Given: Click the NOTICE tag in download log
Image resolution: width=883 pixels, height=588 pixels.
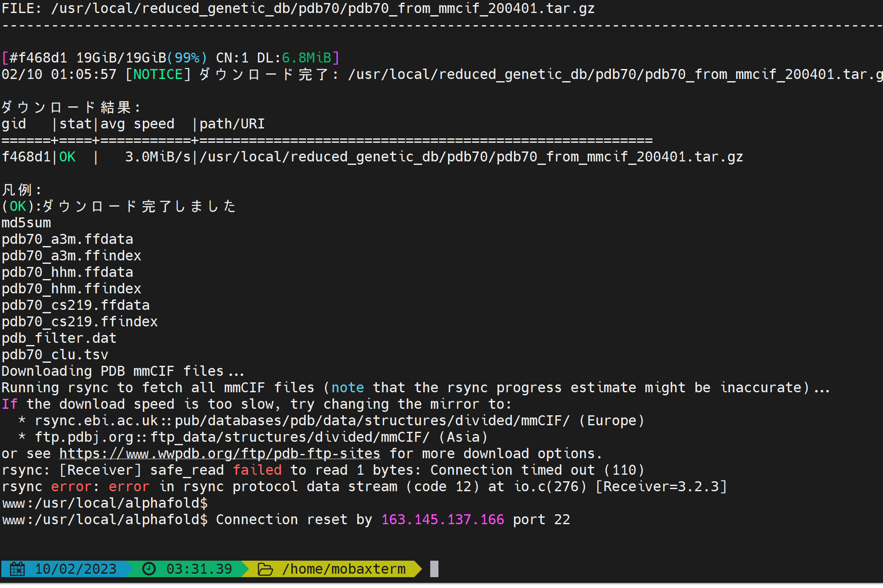Looking at the screenshot, I should point(158,74).
